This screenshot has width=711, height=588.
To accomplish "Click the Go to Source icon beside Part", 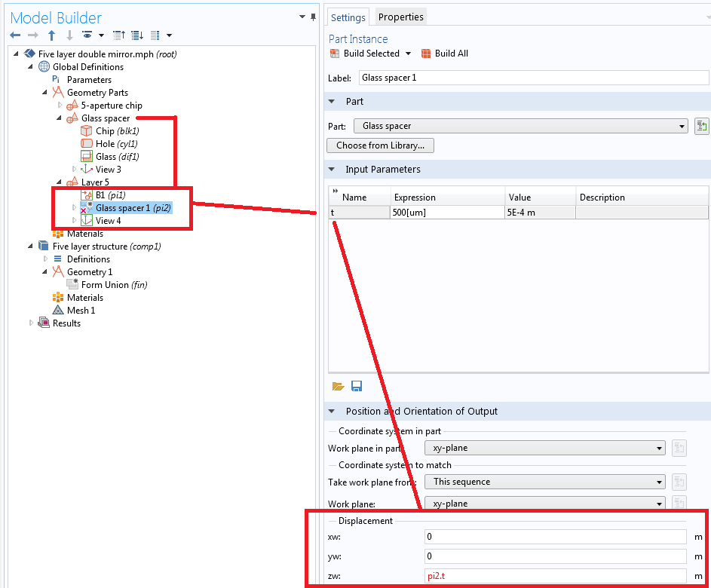I will point(701,127).
